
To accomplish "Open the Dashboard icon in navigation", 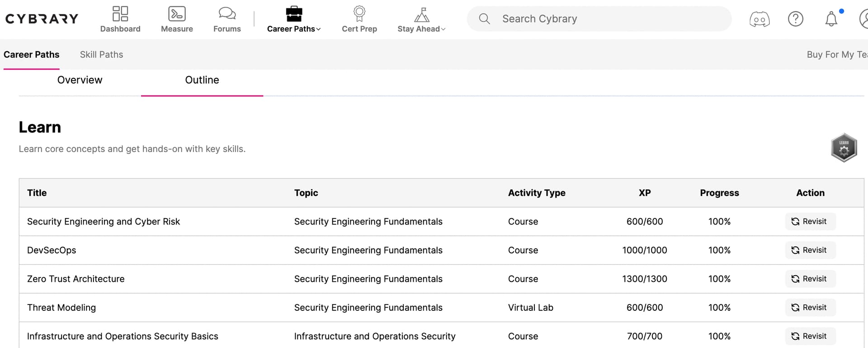I will (120, 14).
